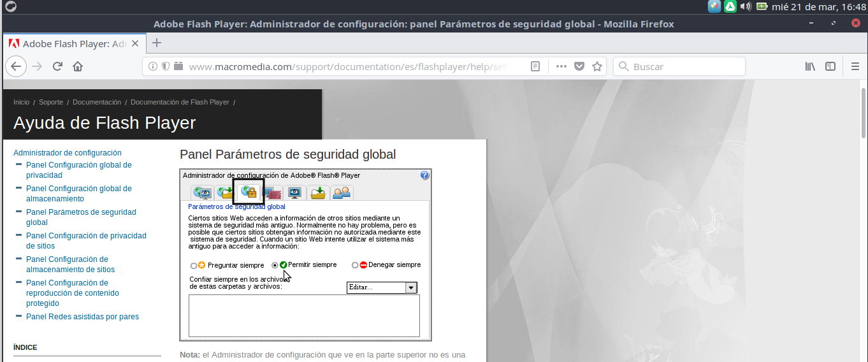Toggle reader view icon in address bar
868x362 pixels.
coord(536,66)
